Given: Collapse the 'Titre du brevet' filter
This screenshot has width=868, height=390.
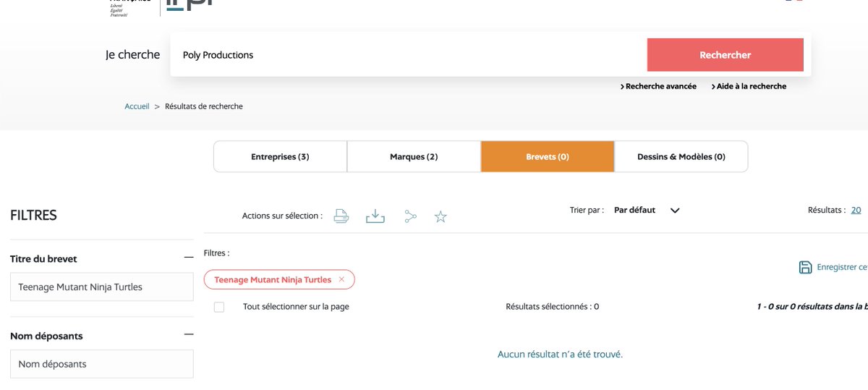Looking at the screenshot, I should [x=189, y=258].
